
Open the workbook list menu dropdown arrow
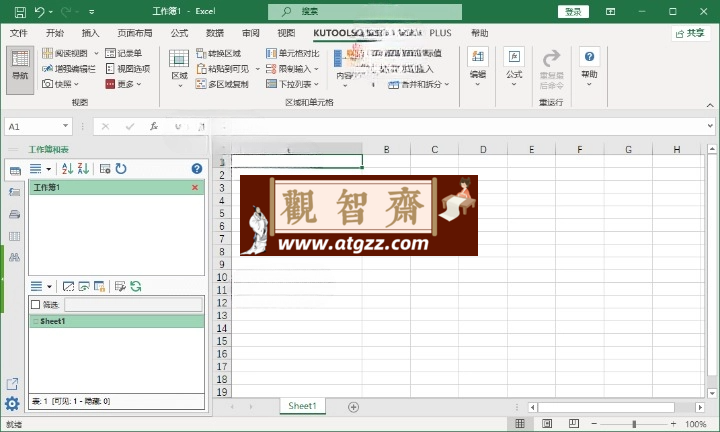pyautogui.click(x=49, y=169)
